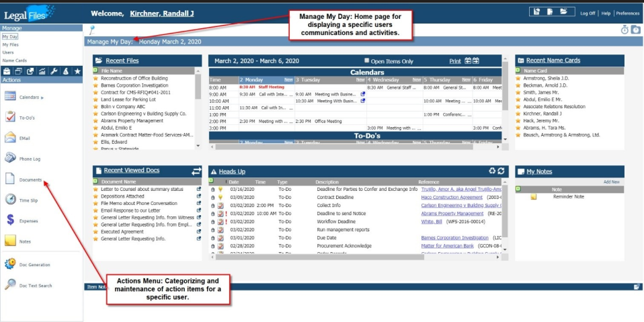Click the next week calendar icon
Image resolution: width=644 pixels, height=322 pixels.
click(476, 61)
